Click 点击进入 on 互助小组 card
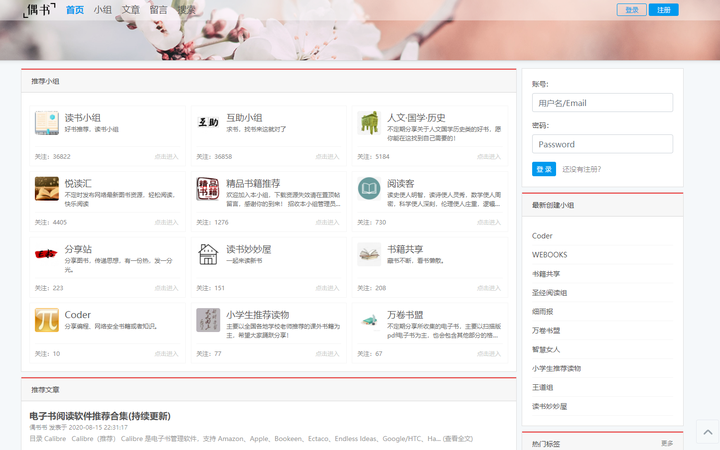 coord(327,157)
